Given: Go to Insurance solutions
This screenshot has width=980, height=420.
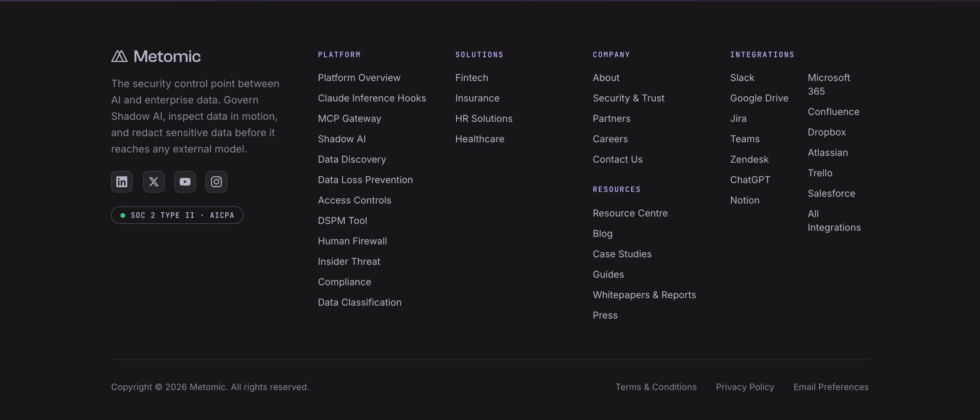Looking at the screenshot, I should 477,98.
